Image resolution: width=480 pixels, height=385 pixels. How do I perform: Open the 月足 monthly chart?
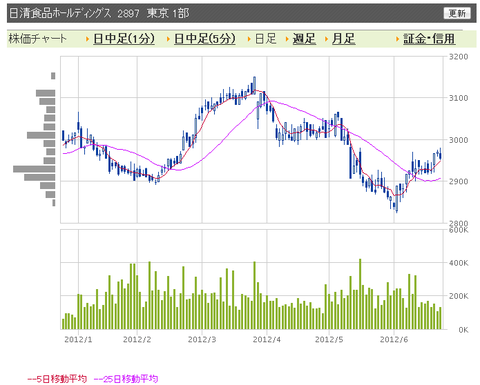pos(343,39)
